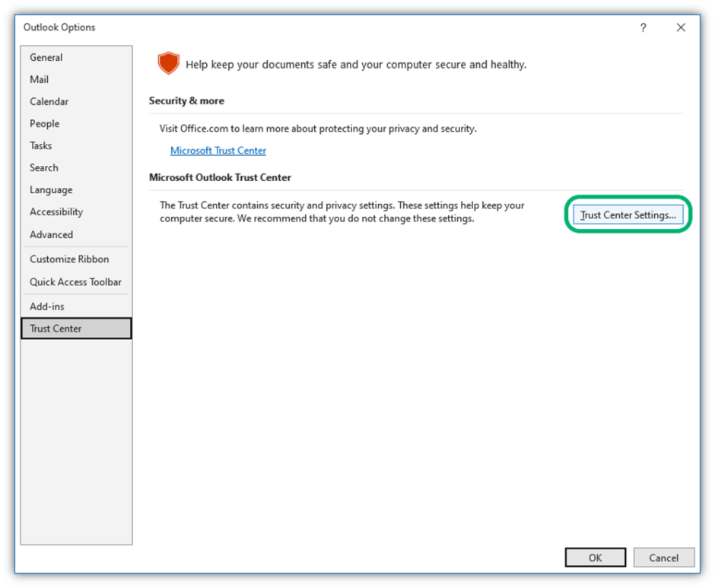Confirm changes with the OK button
This screenshot has height=588, width=715.
coord(595,557)
